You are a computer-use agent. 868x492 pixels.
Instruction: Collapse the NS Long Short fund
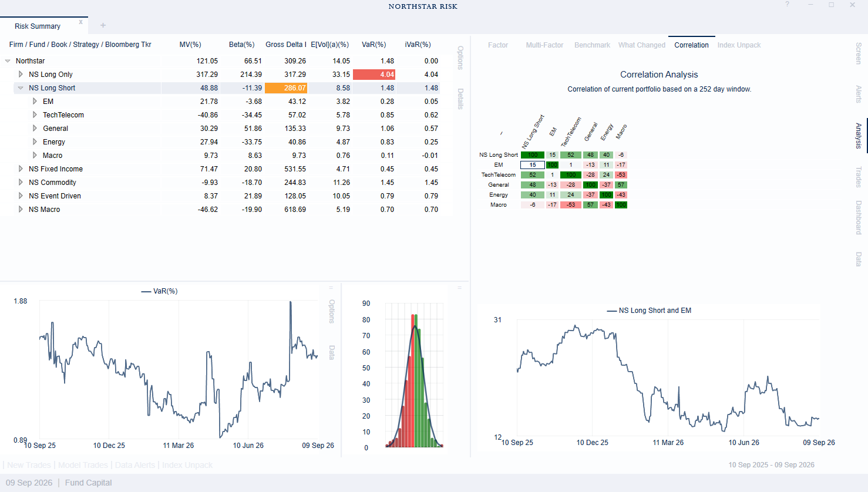tap(21, 88)
